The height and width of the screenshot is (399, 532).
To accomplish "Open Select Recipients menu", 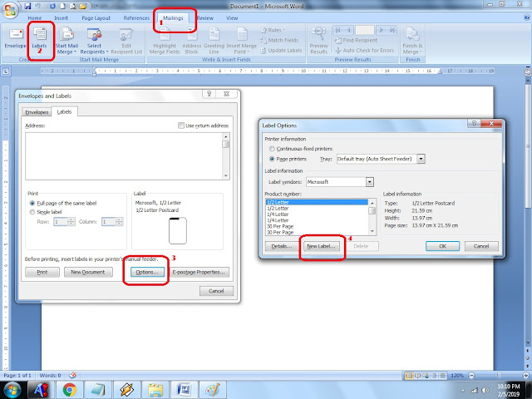I will (94, 41).
